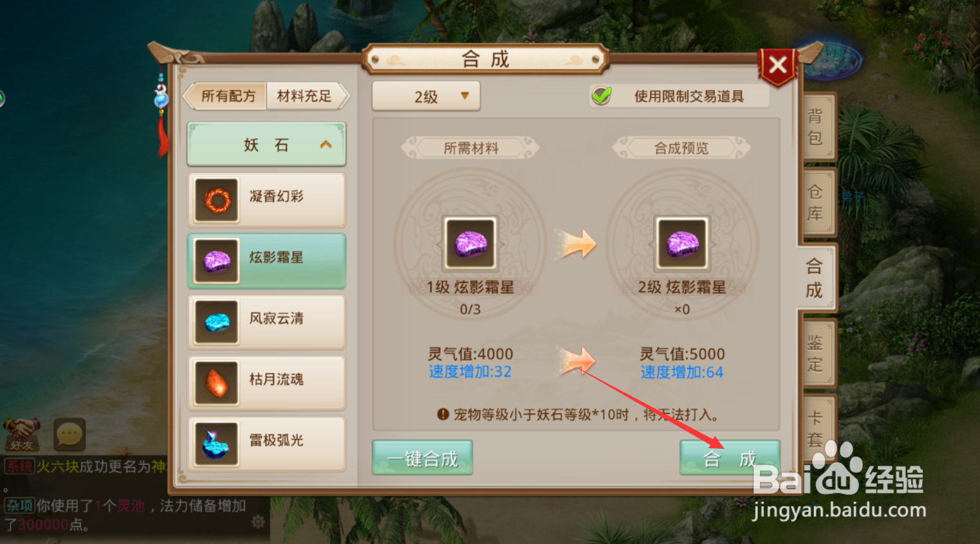Select the orange 枯月流魂 stone icon
Screen dimensions: 980x544
[217, 383]
